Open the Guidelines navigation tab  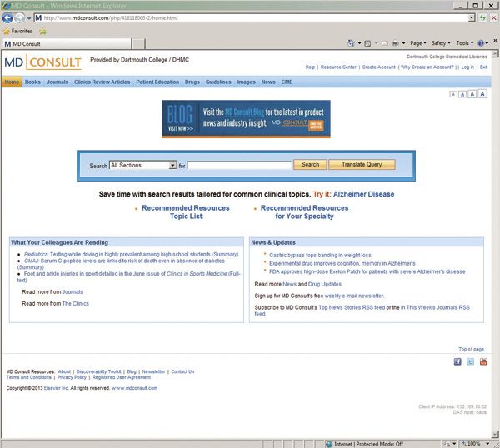[x=218, y=82]
